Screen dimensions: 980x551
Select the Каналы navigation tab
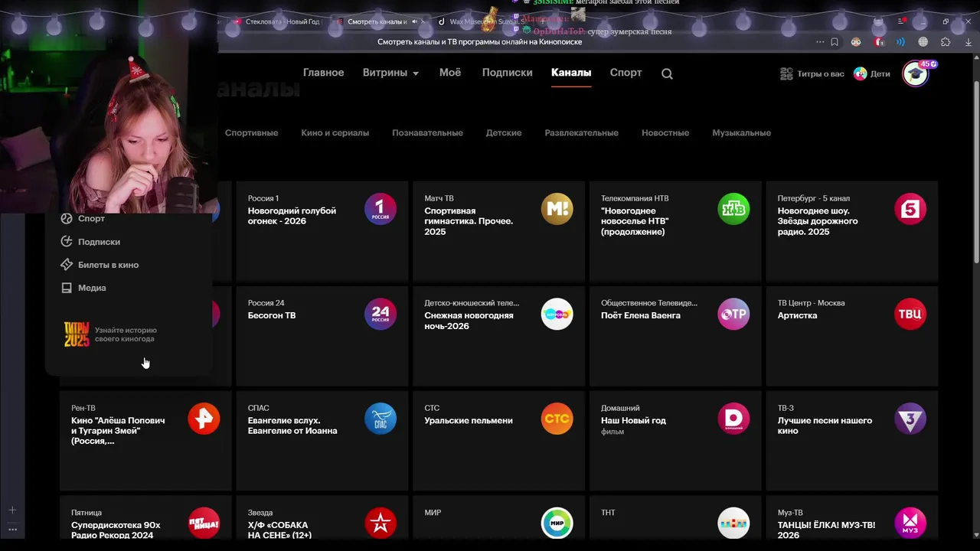pos(571,73)
